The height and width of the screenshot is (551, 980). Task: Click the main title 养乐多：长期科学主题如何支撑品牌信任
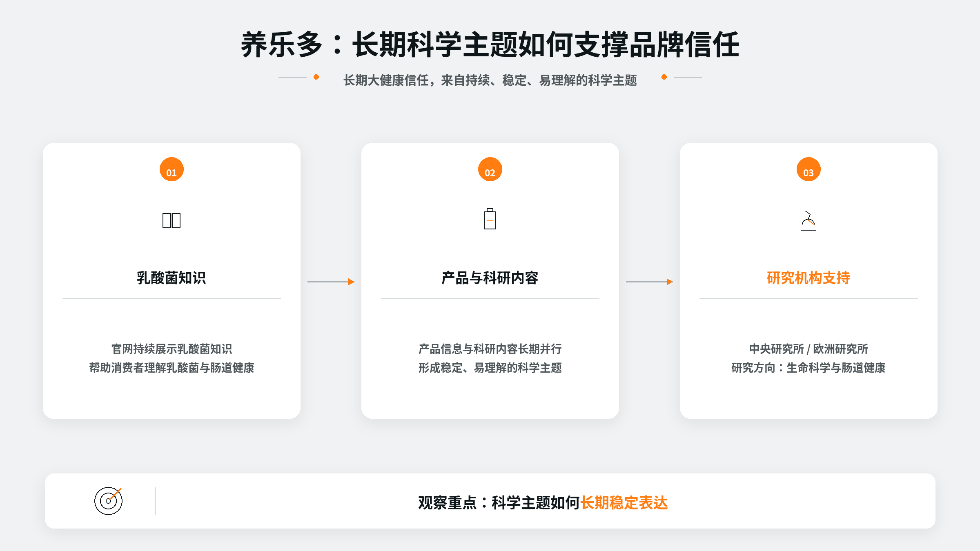pyautogui.click(x=490, y=44)
